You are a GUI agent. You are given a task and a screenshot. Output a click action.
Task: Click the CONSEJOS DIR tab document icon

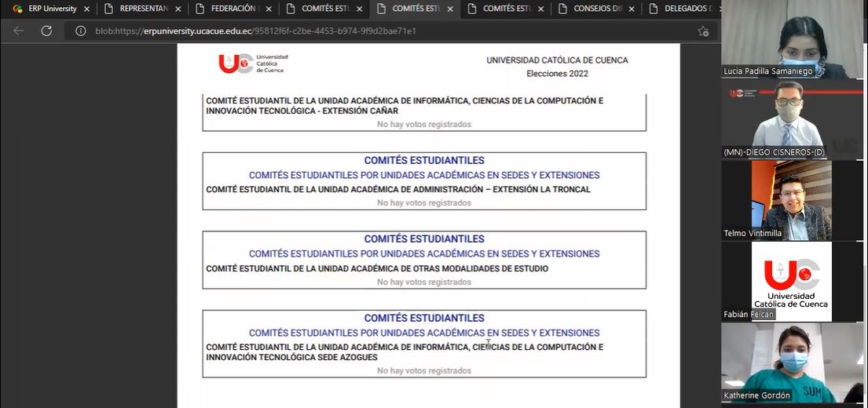pos(562,9)
